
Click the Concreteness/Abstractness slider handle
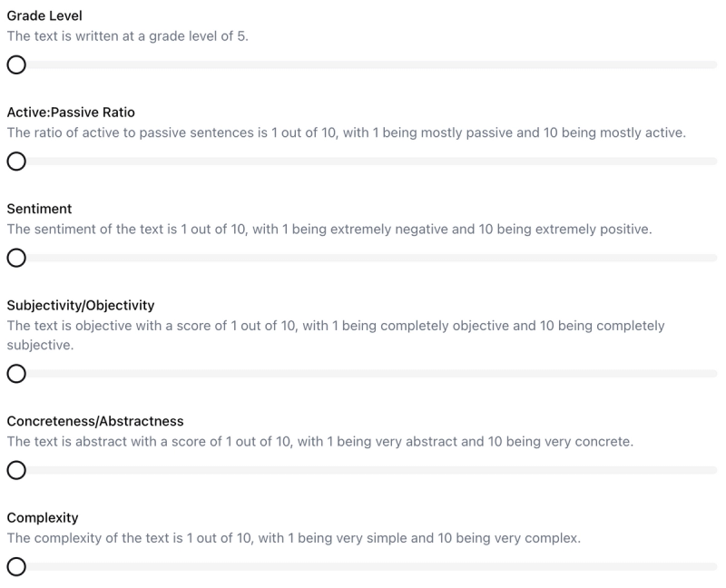tap(15, 470)
